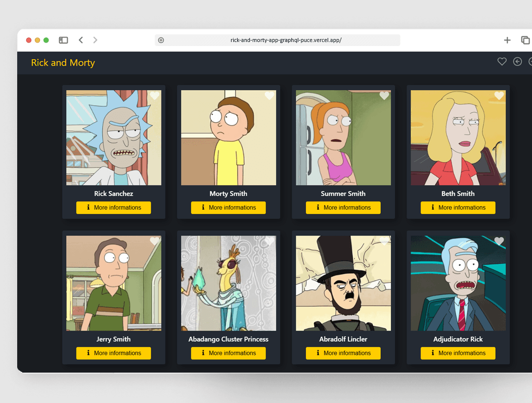This screenshot has width=532, height=403.
Task: Click the "Beth Smith" name text
Action: pos(458,194)
